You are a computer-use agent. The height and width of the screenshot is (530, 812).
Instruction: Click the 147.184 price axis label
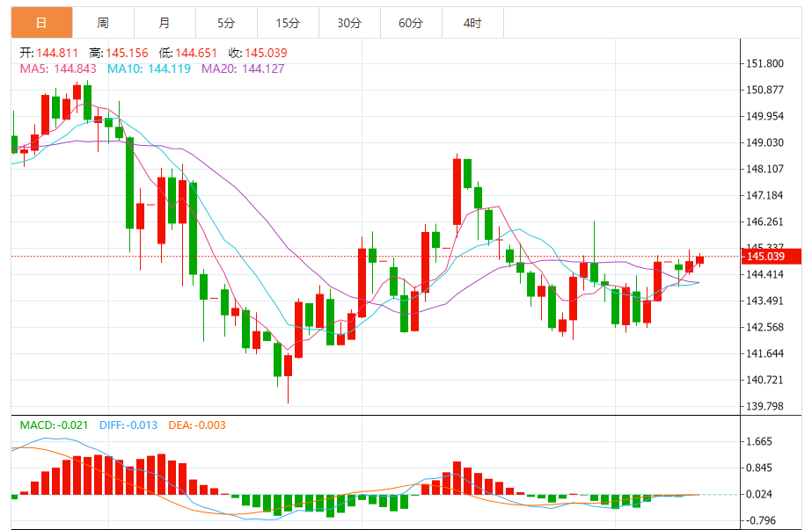click(x=764, y=196)
